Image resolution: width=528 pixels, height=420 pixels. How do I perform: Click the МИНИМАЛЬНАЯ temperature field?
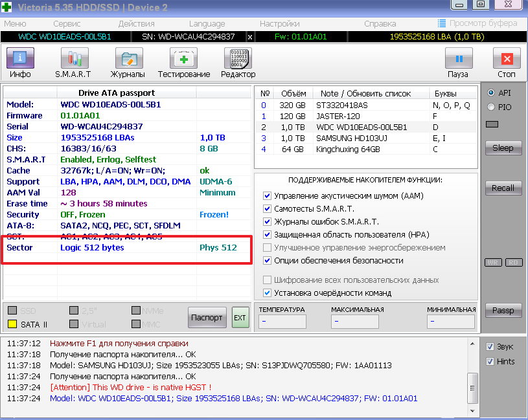[x=450, y=322]
